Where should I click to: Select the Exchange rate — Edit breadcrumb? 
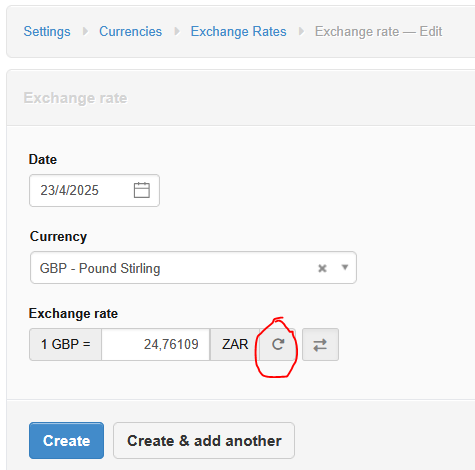pos(378,31)
